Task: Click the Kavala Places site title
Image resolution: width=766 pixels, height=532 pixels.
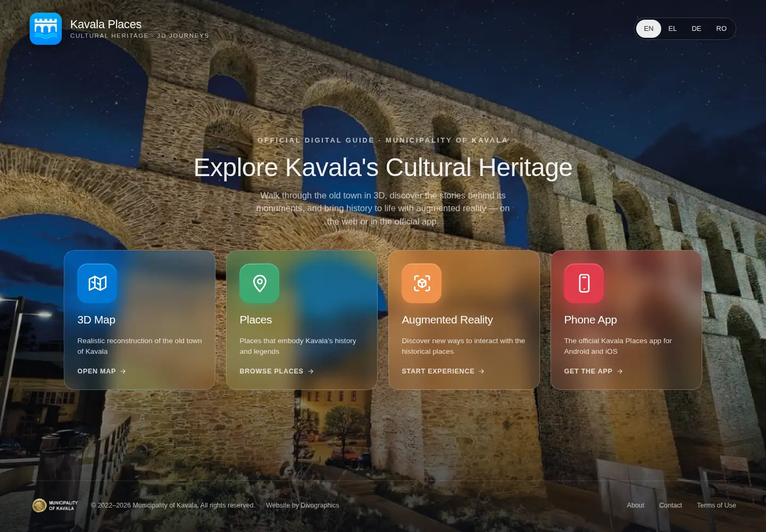Action: pyautogui.click(x=106, y=24)
